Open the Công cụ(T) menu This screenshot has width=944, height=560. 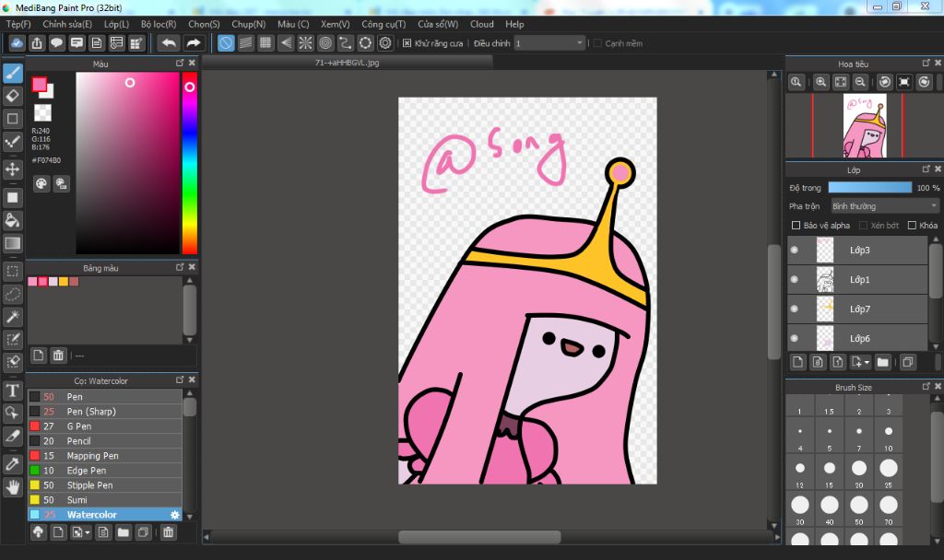coord(383,25)
